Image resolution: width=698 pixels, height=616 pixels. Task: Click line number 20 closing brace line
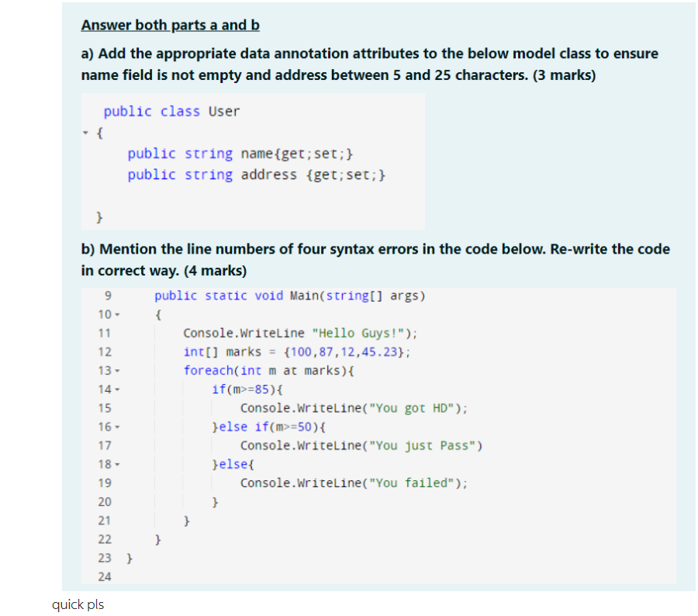(x=105, y=501)
